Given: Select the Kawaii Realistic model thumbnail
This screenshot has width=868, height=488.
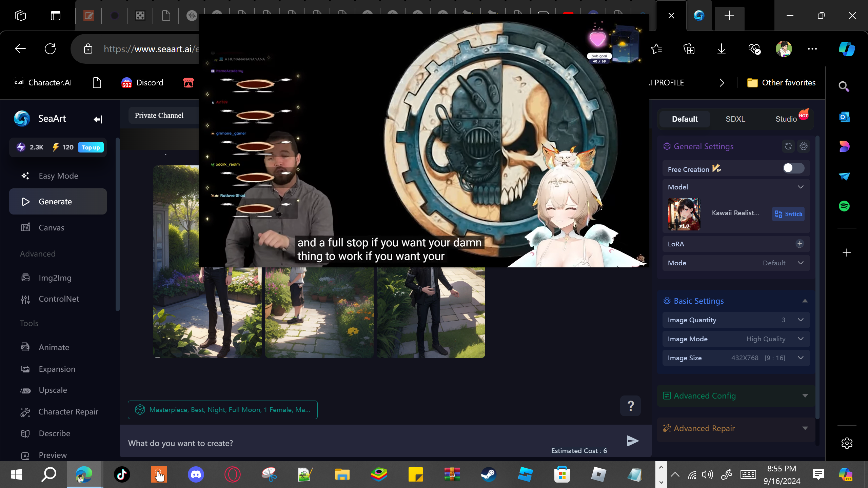Looking at the screenshot, I should click(684, 214).
